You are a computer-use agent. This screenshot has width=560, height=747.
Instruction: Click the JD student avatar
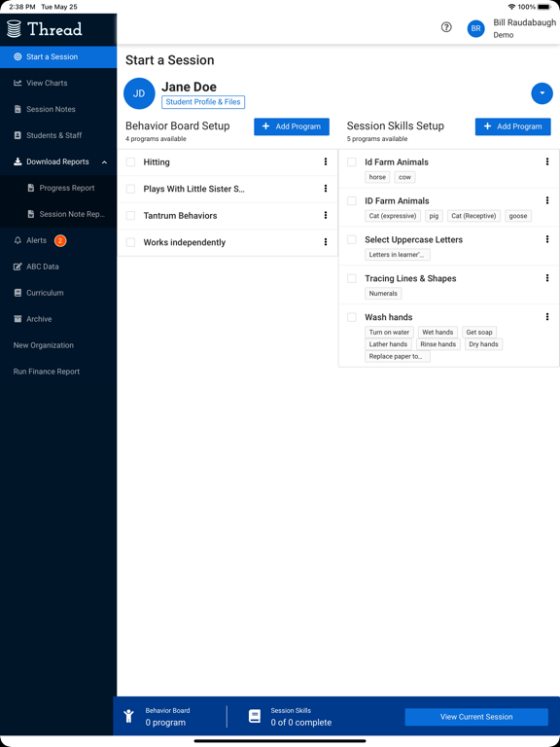tap(139, 93)
